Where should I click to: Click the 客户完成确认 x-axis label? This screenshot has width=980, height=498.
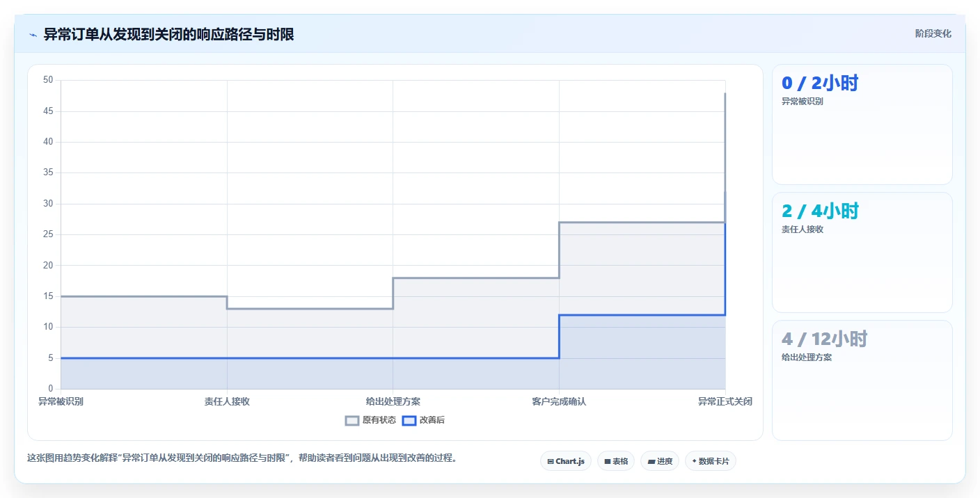pyautogui.click(x=559, y=401)
